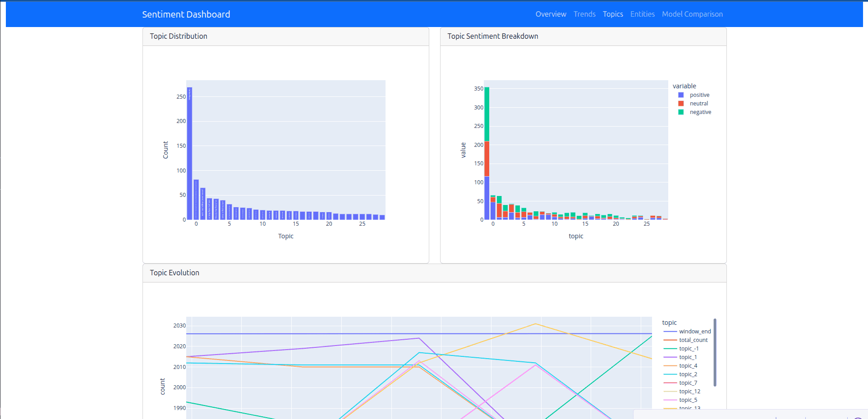Open the Entities page
This screenshot has width=868, height=419.
[x=642, y=14]
